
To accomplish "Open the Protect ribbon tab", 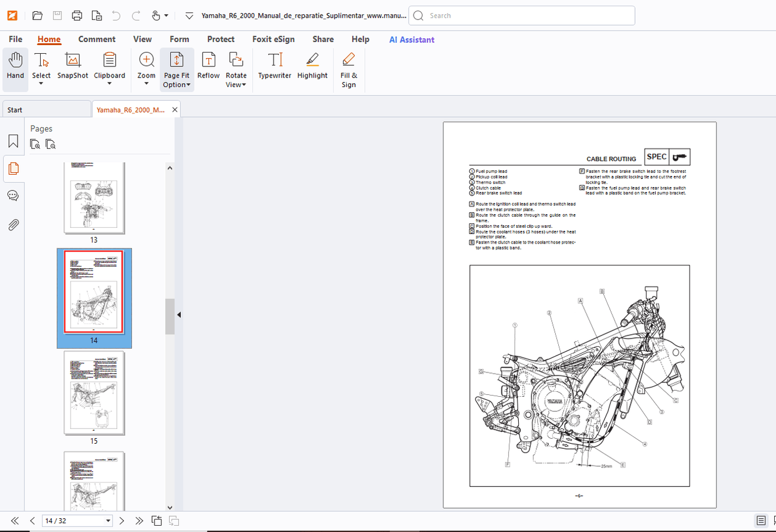I will pyautogui.click(x=220, y=39).
